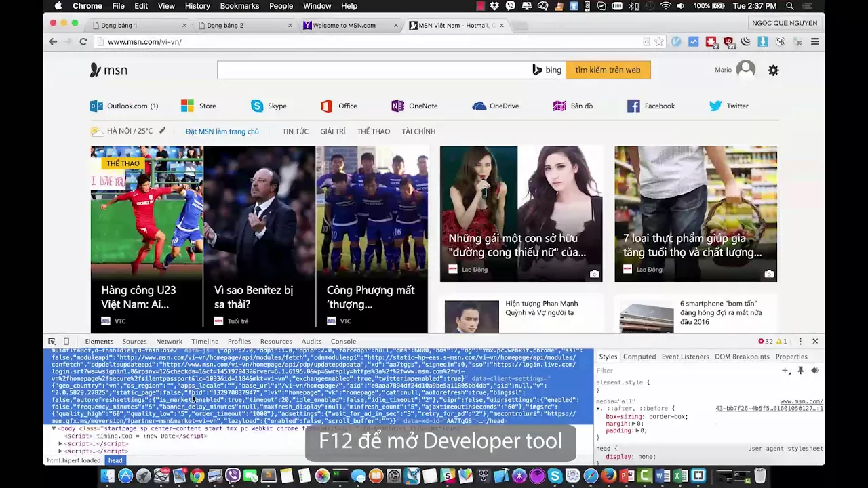
Task: Click the red error count badge 32
Action: point(766,342)
